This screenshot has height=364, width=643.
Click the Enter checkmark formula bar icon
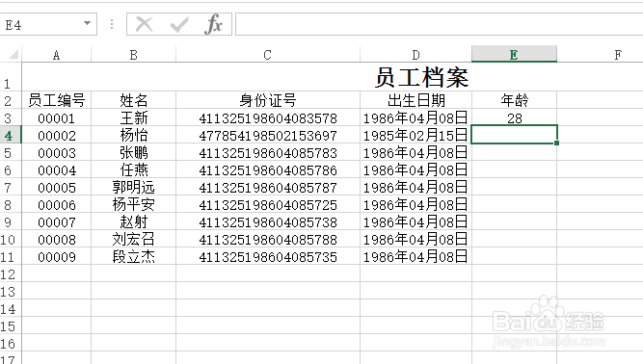pos(179,25)
